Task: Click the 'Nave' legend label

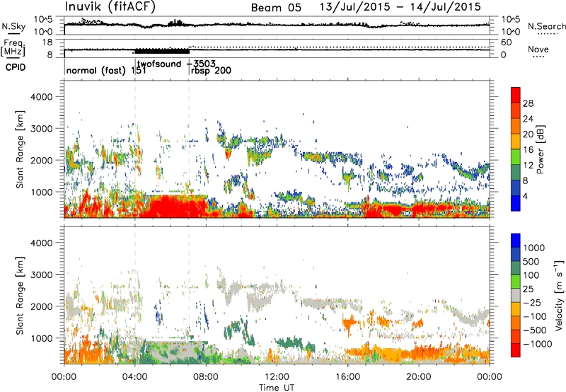Action: [x=538, y=49]
